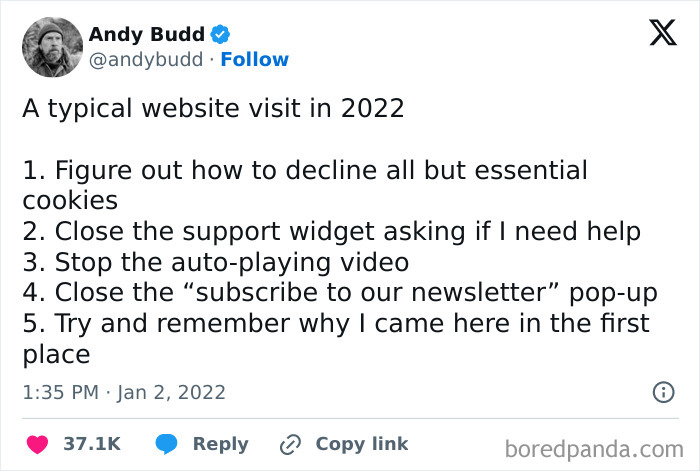Click the chain link icon
700x471 pixels.
click(290, 445)
